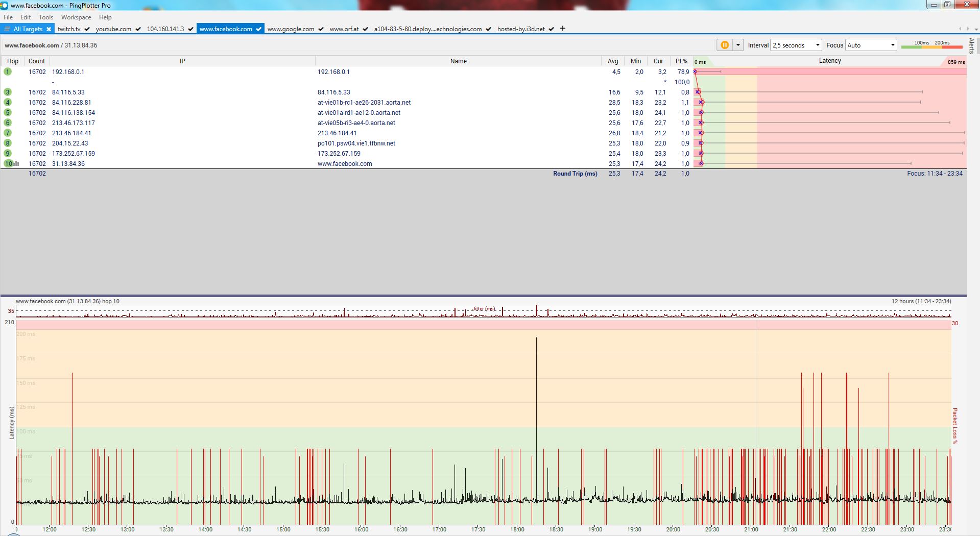Open the Alerts side panel

(x=972, y=46)
